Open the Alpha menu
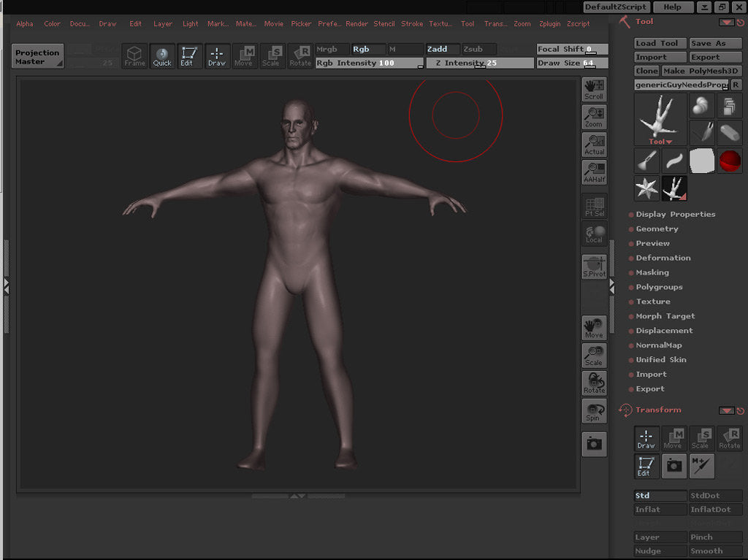748x560 pixels. click(x=25, y=23)
